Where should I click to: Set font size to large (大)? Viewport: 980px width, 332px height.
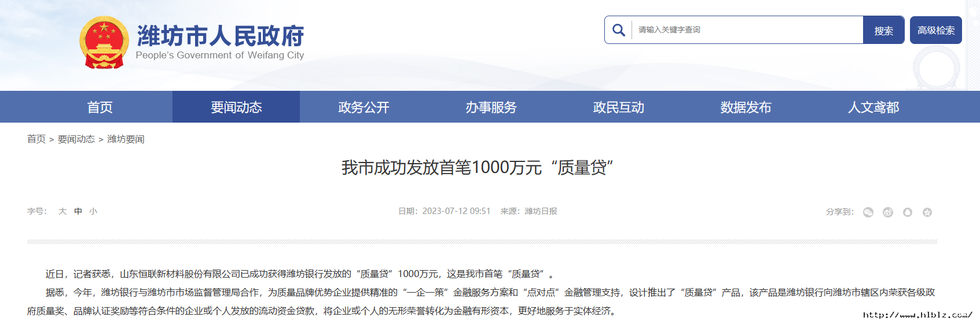pos(63,212)
